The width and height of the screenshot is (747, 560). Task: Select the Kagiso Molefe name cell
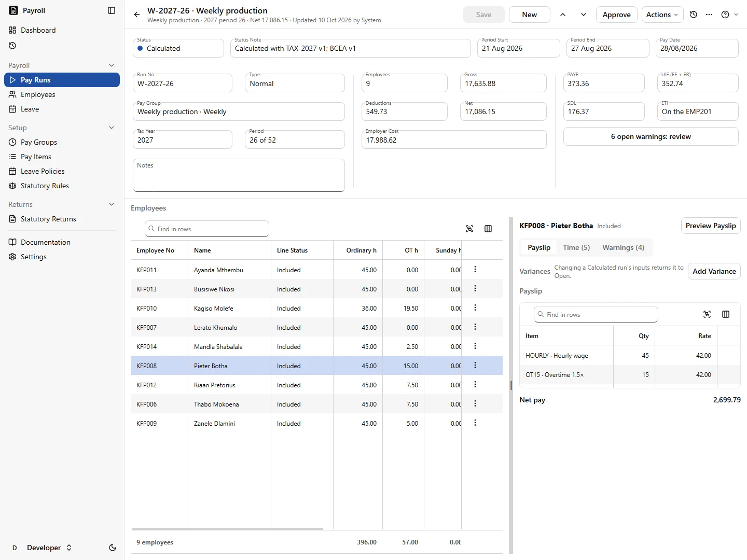point(229,308)
